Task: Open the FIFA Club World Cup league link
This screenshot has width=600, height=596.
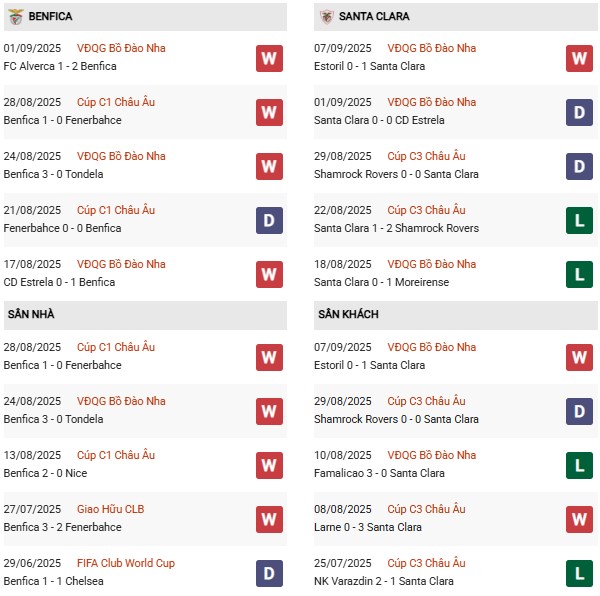Action: (x=126, y=563)
